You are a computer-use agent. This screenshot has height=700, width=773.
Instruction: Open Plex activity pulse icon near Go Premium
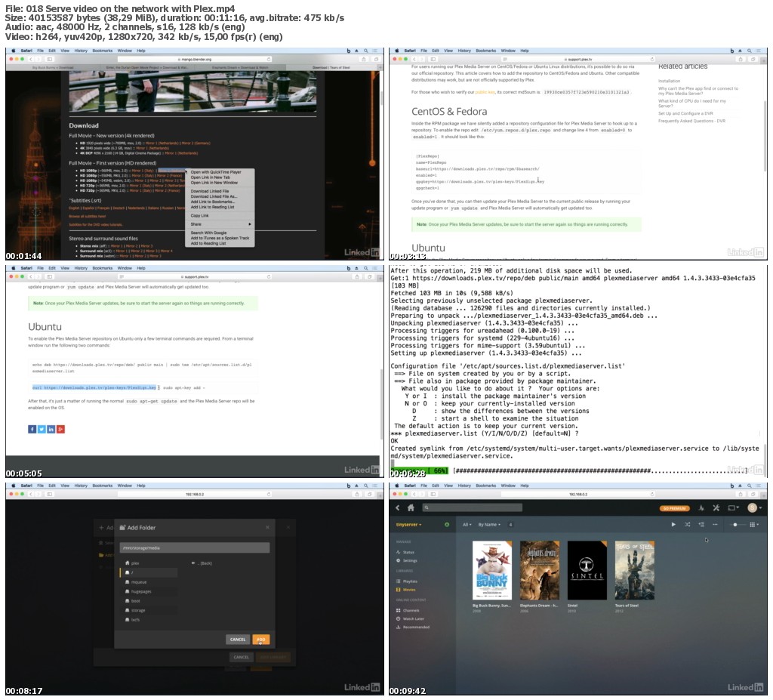701,508
